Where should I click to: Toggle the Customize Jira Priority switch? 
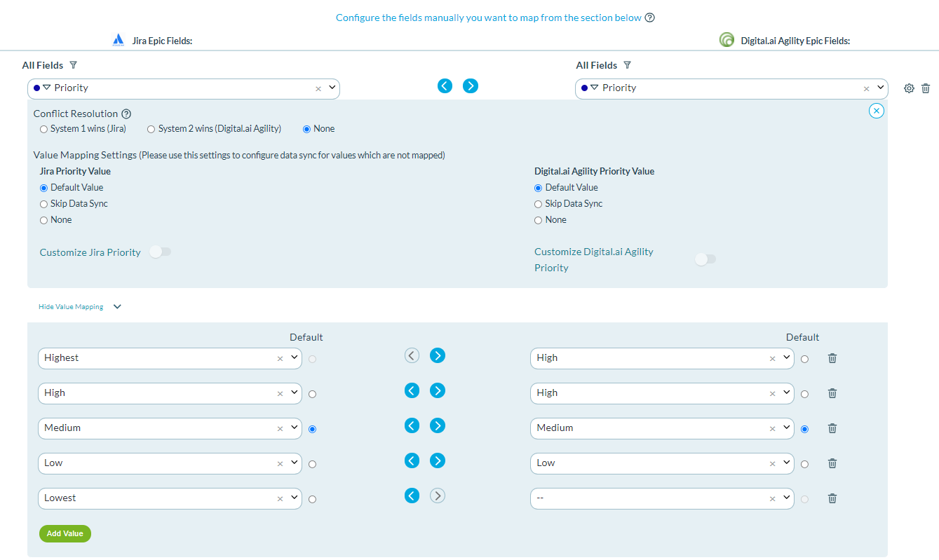click(x=161, y=252)
